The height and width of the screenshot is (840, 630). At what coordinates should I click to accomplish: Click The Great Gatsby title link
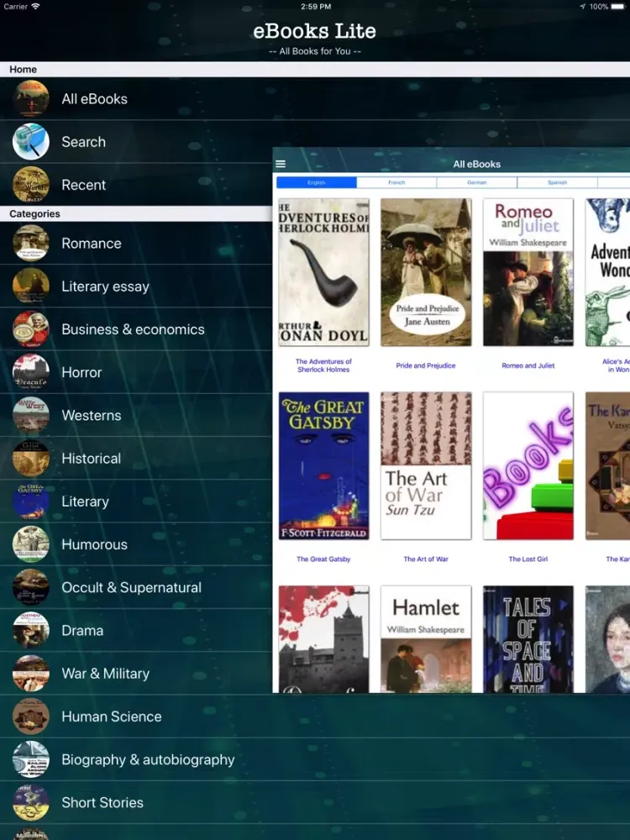pyautogui.click(x=323, y=559)
